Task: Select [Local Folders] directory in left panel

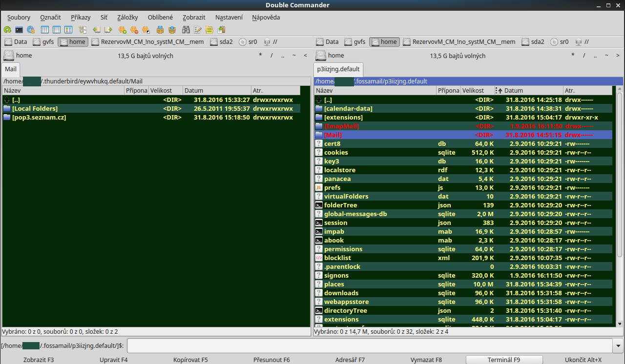Action: 151,108
